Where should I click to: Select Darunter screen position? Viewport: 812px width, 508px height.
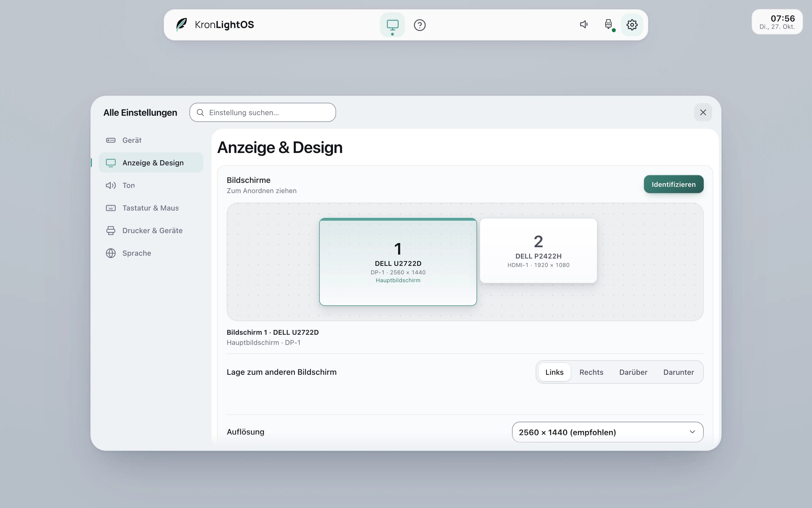point(678,372)
